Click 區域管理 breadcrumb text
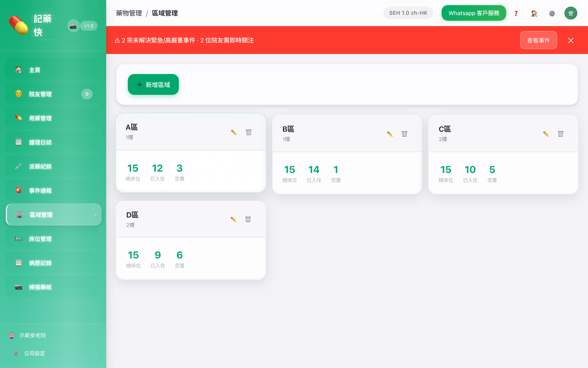Screen dimensions: 588x368 tap(165, 13)
